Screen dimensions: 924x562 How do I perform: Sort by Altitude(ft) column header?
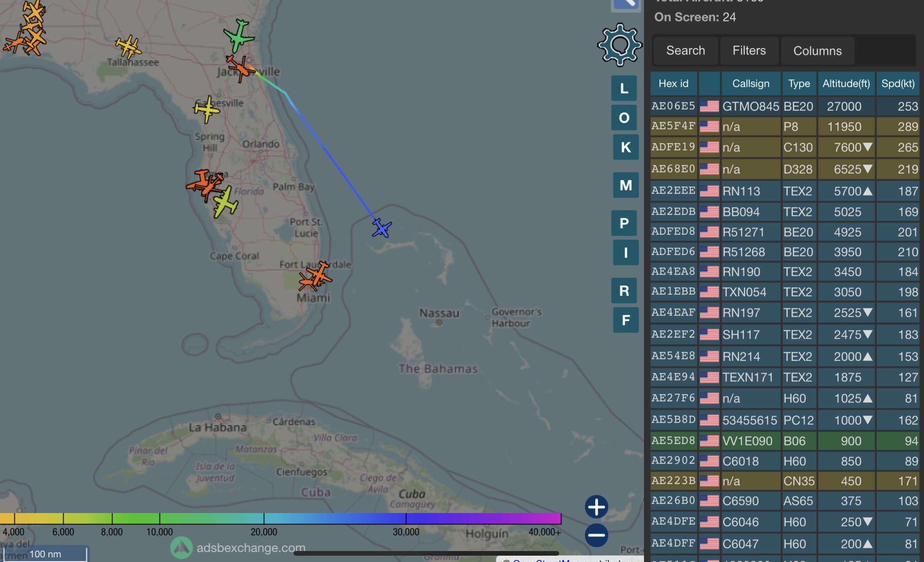[x=846, y=84]
